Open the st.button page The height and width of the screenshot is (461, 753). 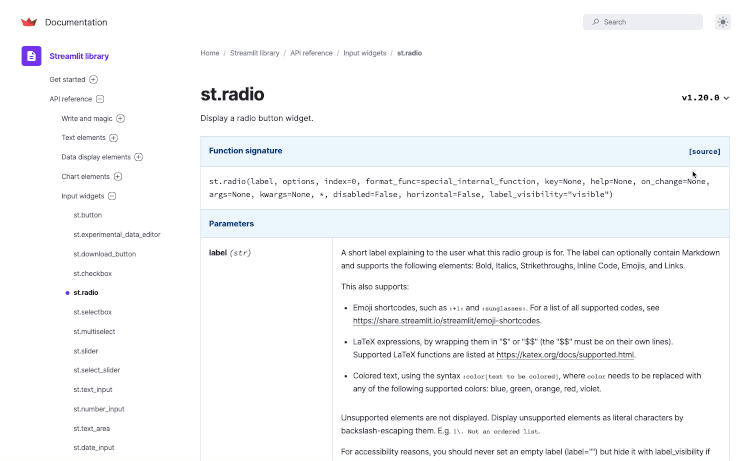click(87, 215)
